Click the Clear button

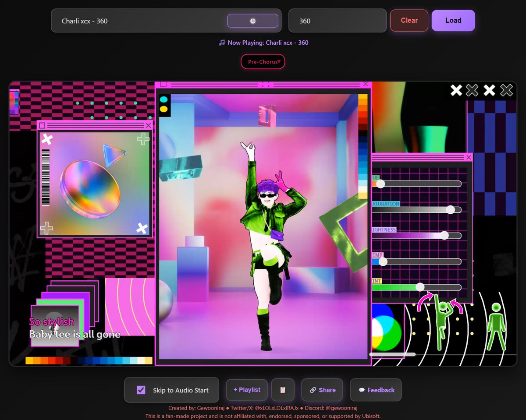[409, 20]
